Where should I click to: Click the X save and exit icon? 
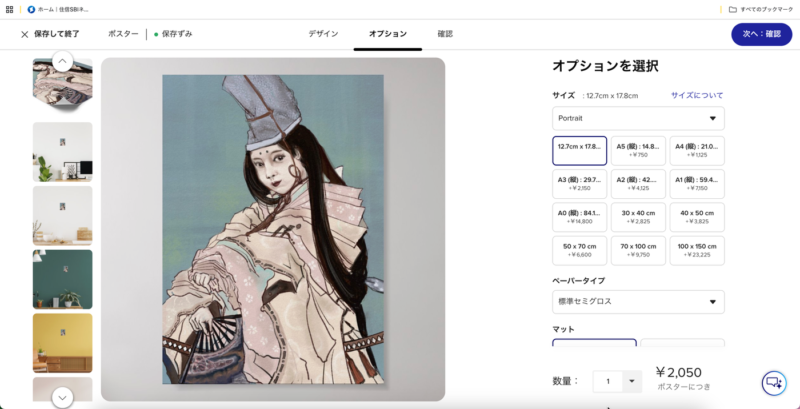point(24,35)
